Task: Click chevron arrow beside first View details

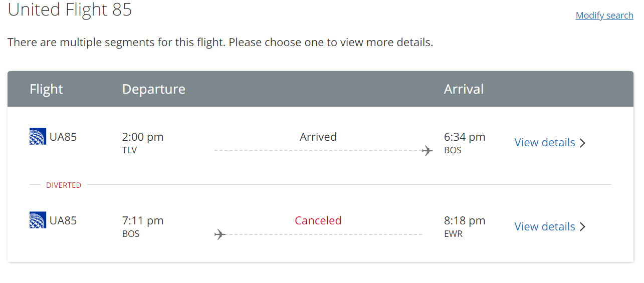Action: pyautogui.click(x=582, y=143)
